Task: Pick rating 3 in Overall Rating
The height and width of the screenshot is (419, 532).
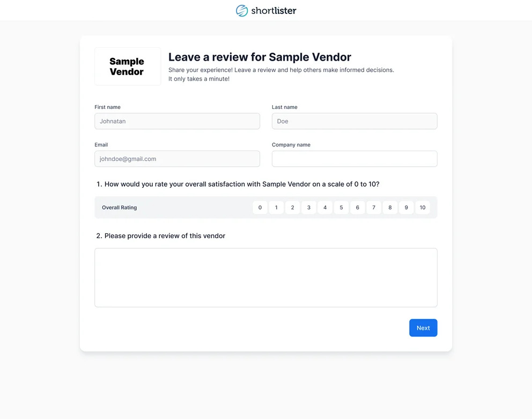Action: 309,208
